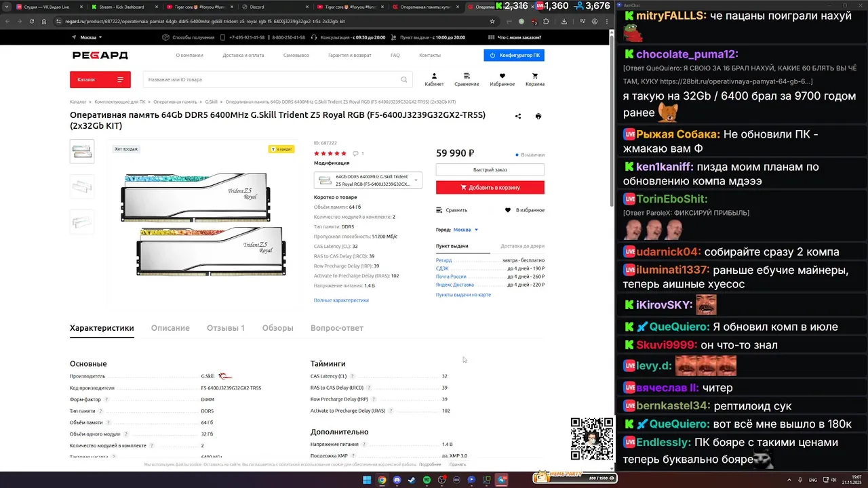
Task: Open the Гарантия и возврат menu link
Action: (x=350, y=56)
